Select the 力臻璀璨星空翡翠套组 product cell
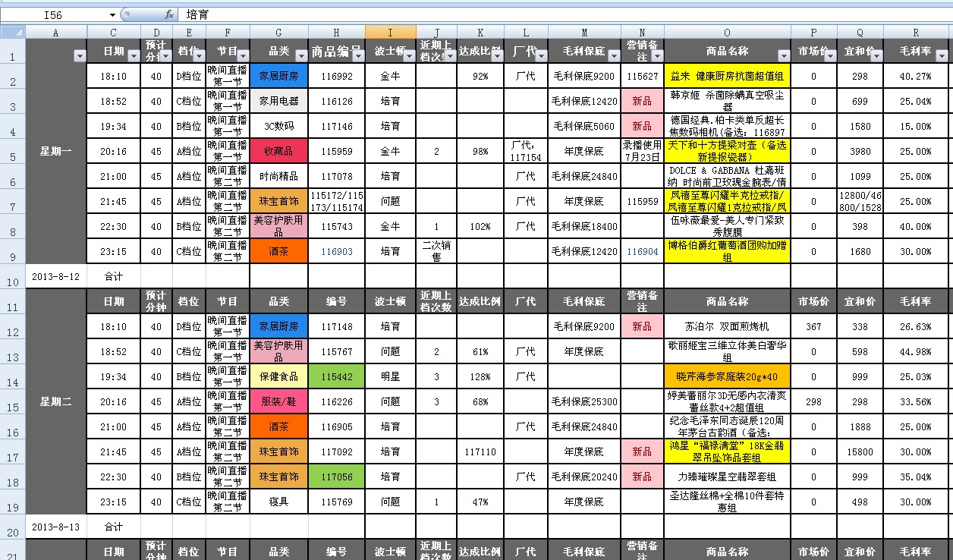 727,477
